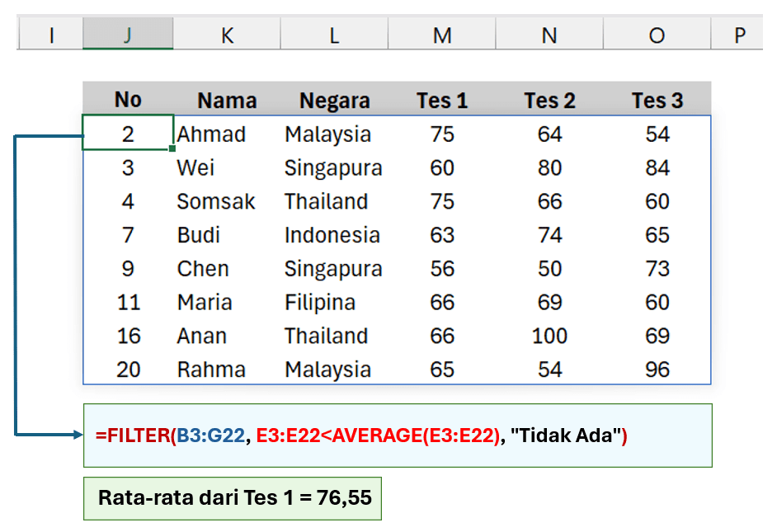Screen dimensions: 777x532
Task: Click Thailand in Somsak's row
Action: (335, 201)
